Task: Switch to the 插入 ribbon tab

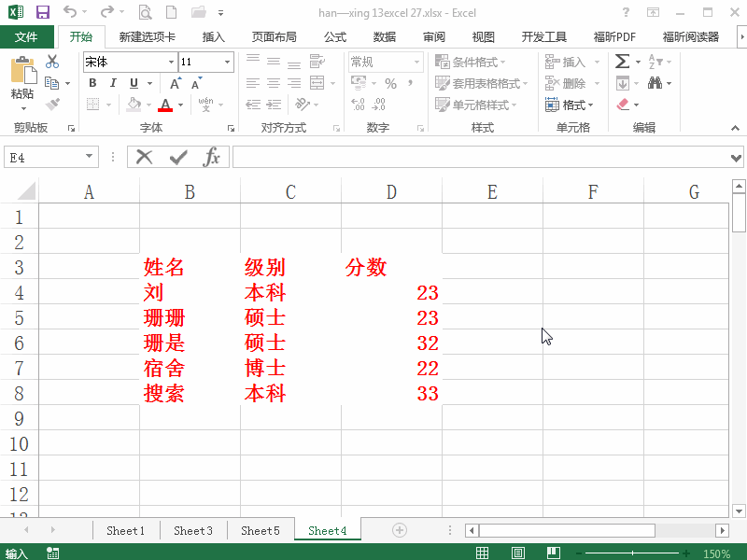Action: click(x=213, y=36)
